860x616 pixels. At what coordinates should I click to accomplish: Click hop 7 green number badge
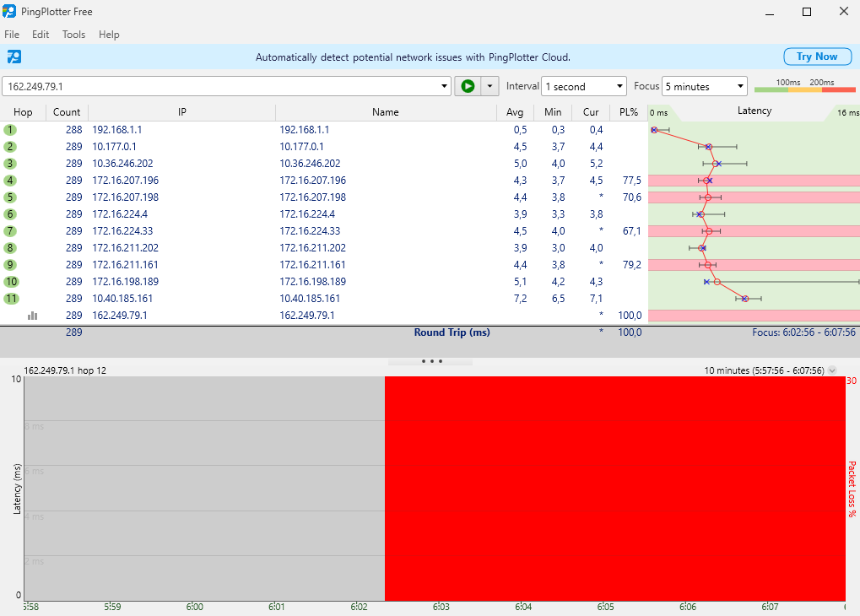pos(10,231)
